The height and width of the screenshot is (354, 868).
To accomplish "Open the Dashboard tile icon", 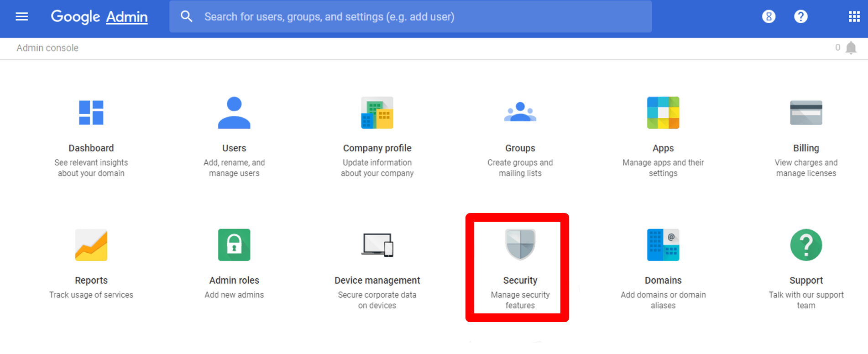I will point(91,113).
